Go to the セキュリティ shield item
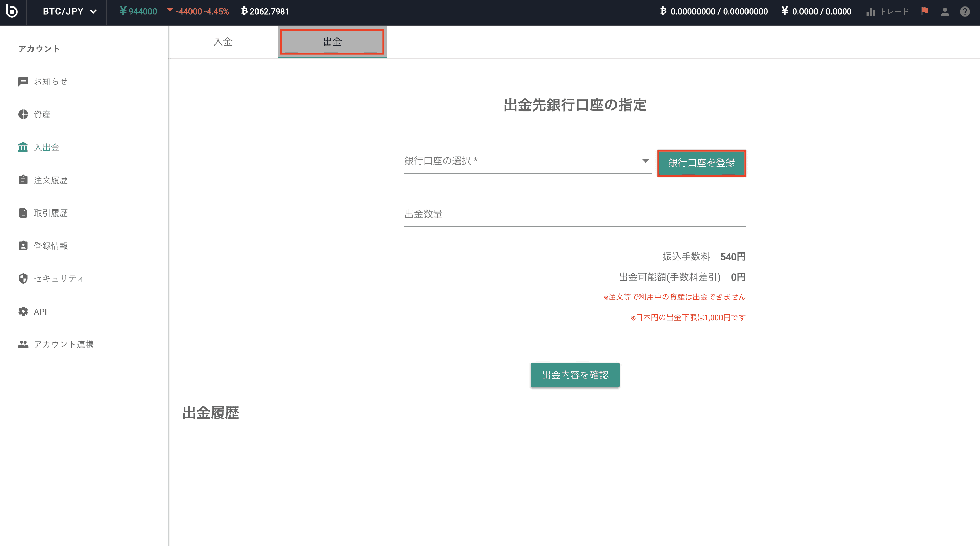The width and height of the screenshot is (980, 546). (58, 278)
